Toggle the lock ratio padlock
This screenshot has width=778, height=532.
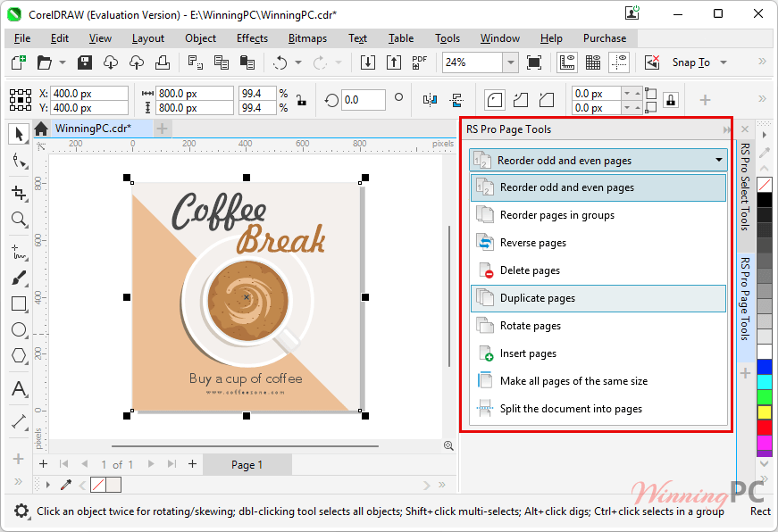point(301,100)
